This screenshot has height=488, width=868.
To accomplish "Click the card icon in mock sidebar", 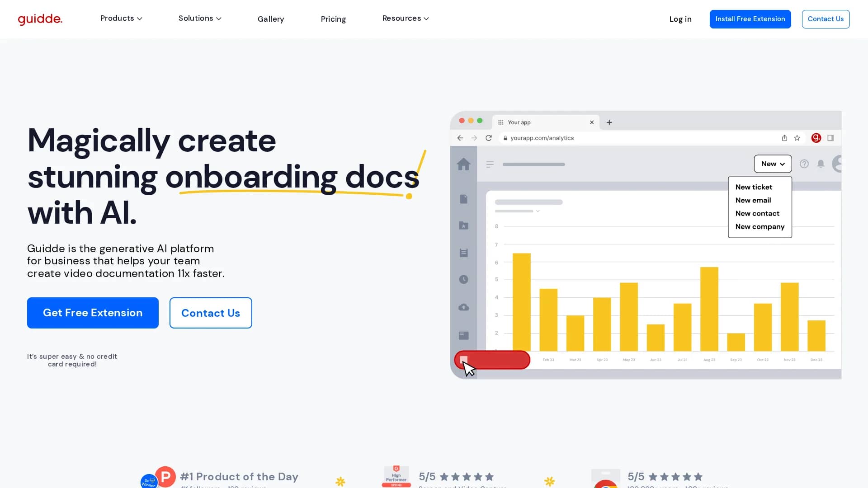I will (x=463, y=335).
